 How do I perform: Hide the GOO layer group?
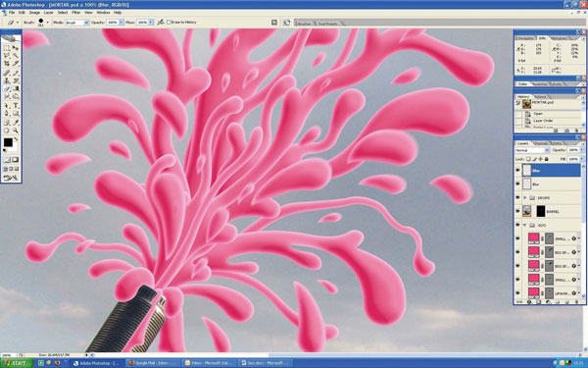517,225
